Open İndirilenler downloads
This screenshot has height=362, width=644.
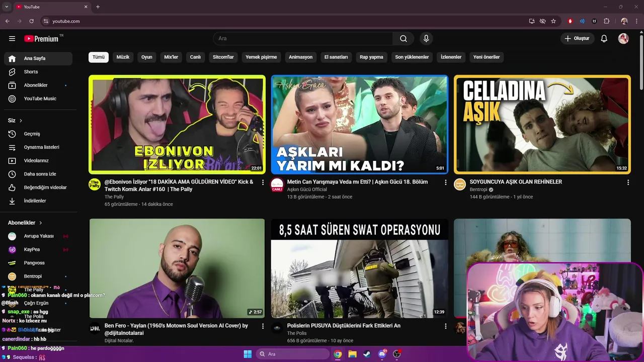[38, 201]
